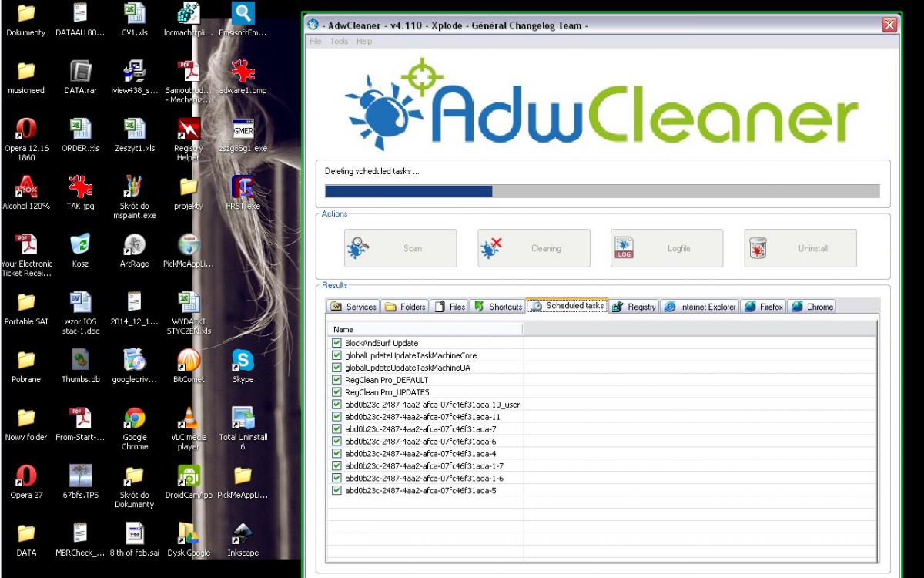Open the Tools menu in AdwCleaner
Screen dimensions: 924x578
(x=339, y=42)
